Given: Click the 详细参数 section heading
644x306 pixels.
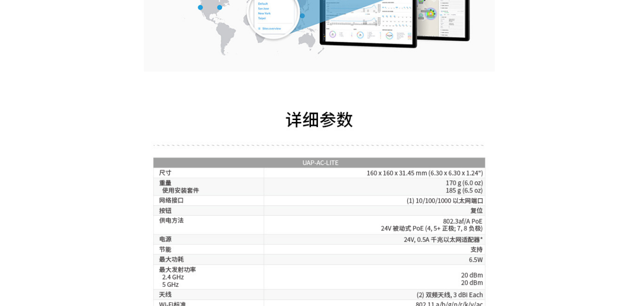Looking at the screenshot, I should pyautogui.click(x=319, y=120).
